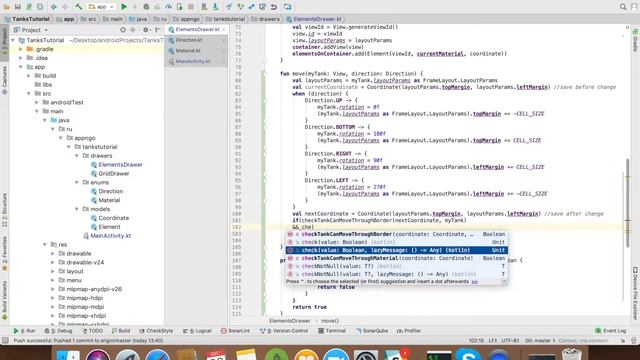
Task: Open the Build tool window
Action: pos(121,331)
